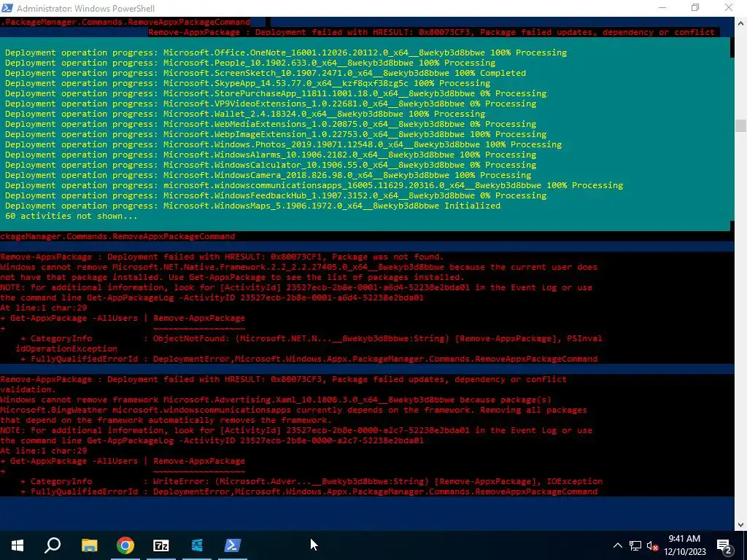Click the Microsoft.Office.OneNote progress line
This screenshot has width=747, height=560.
tap(286, 52)
